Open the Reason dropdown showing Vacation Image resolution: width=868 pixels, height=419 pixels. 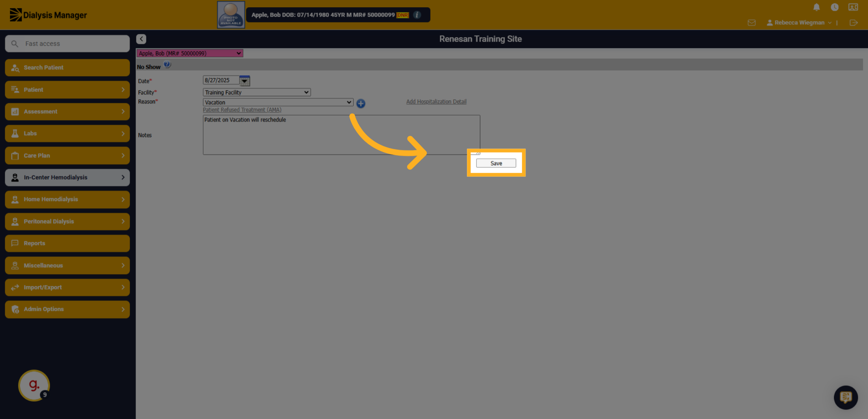click(278, 102)
